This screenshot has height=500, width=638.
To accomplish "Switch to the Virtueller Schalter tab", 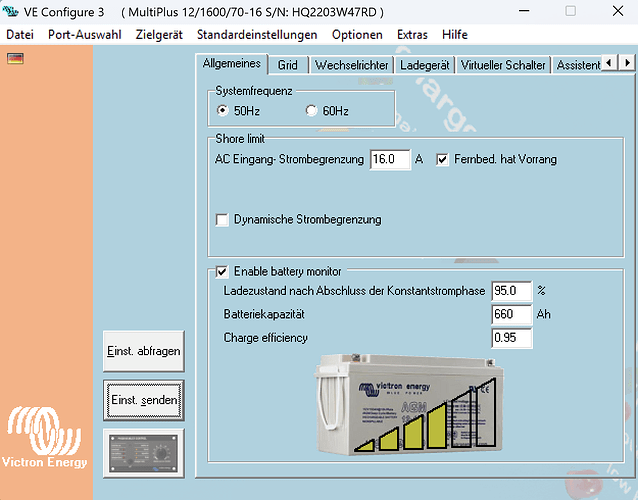I will 503,65.
